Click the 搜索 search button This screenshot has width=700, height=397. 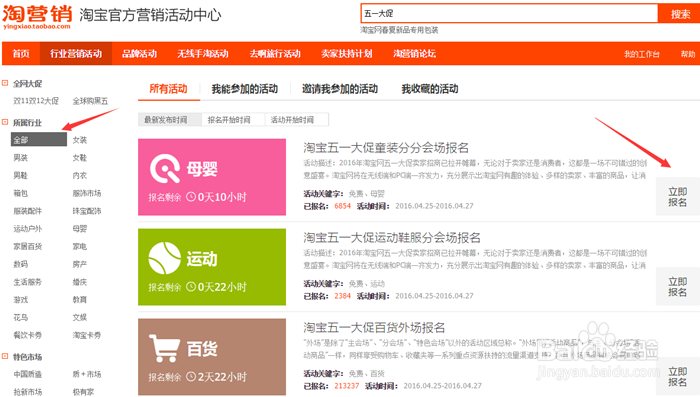click(680, 14)
